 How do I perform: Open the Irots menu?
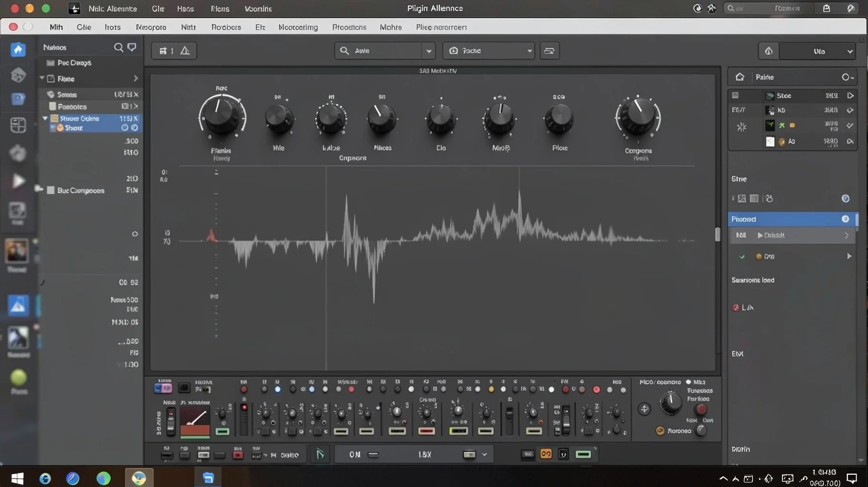pos(112,27)
